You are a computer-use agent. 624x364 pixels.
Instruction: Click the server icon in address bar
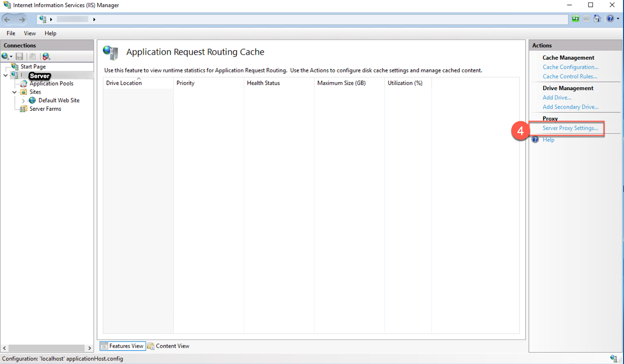click(x=43, y=19)
